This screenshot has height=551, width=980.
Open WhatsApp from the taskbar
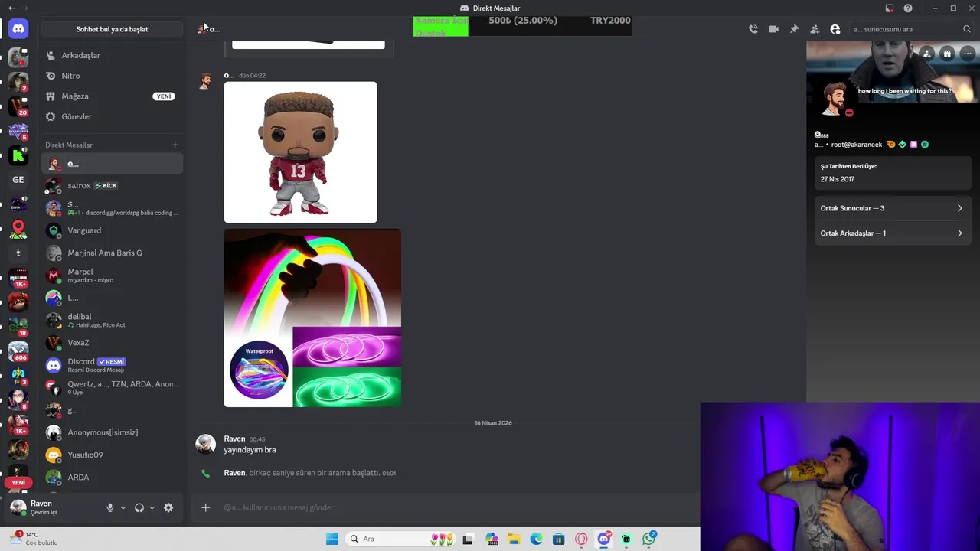tap(649, 539)
